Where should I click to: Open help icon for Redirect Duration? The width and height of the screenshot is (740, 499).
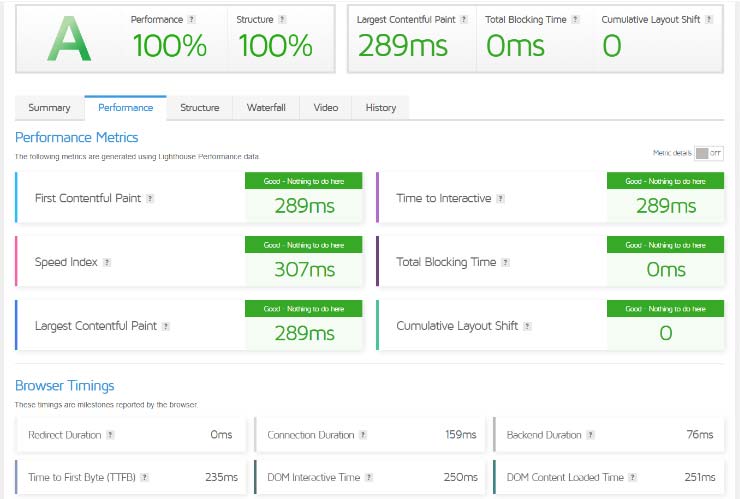click(110, 435)
